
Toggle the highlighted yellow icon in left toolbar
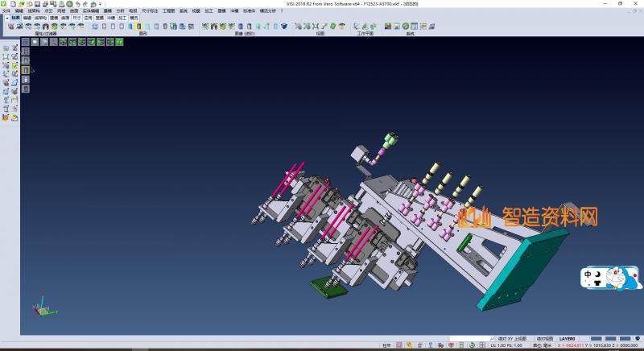pyautogui.click(x=25, y=71)
